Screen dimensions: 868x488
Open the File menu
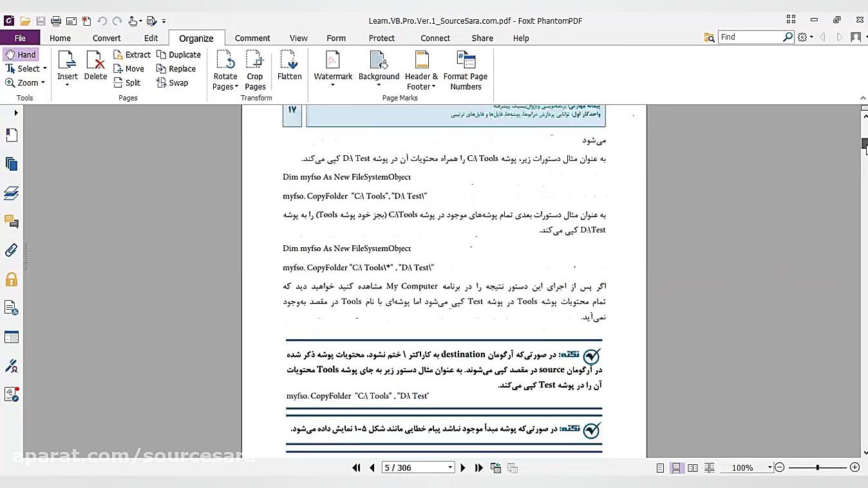point(20,38)
